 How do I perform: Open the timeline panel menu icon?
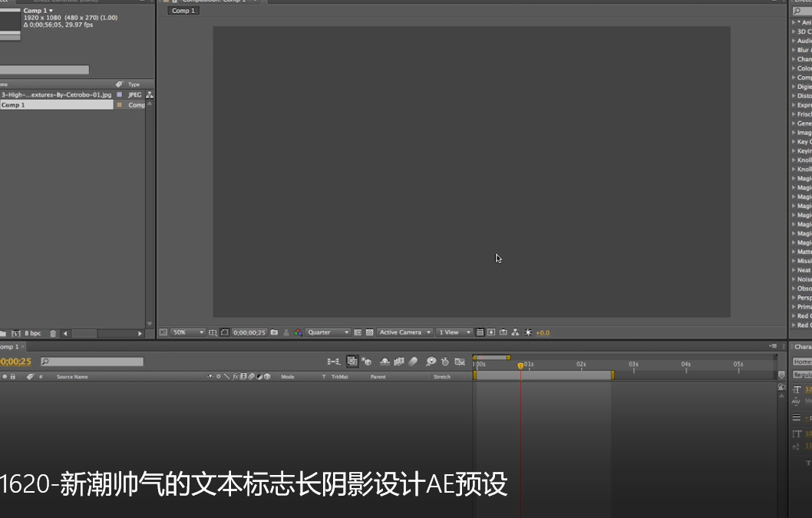773,346
